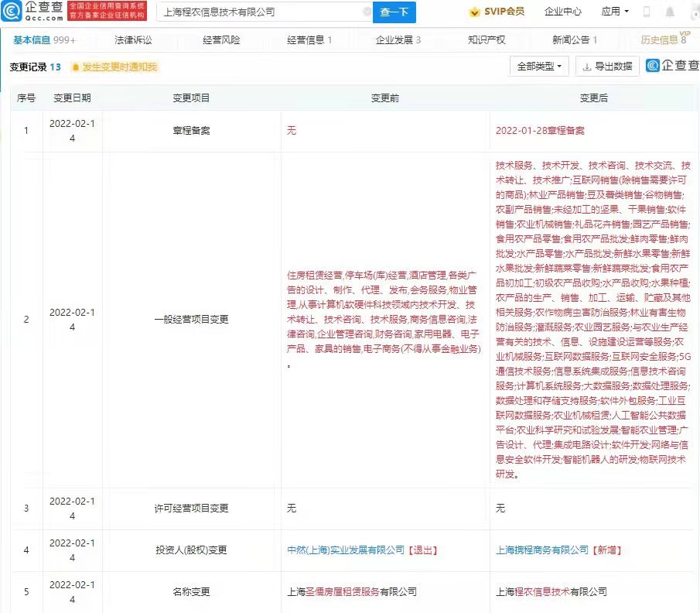The height and width of the screenshot is (613, 700).
Task: Open the mobile phone app icon
Action: click(x=646, y=12)
